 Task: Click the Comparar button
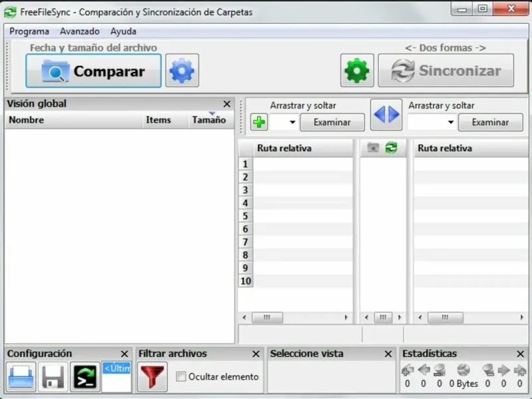tap(93, 71)
